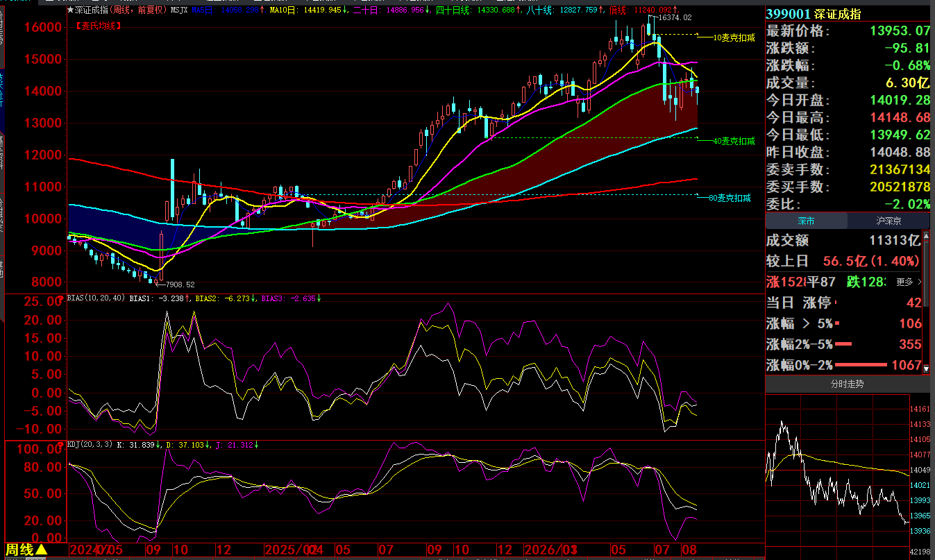Click the BIAS(10,20,40) indicator title
This screenshot has width=935, height=560.
pos(96,298)
